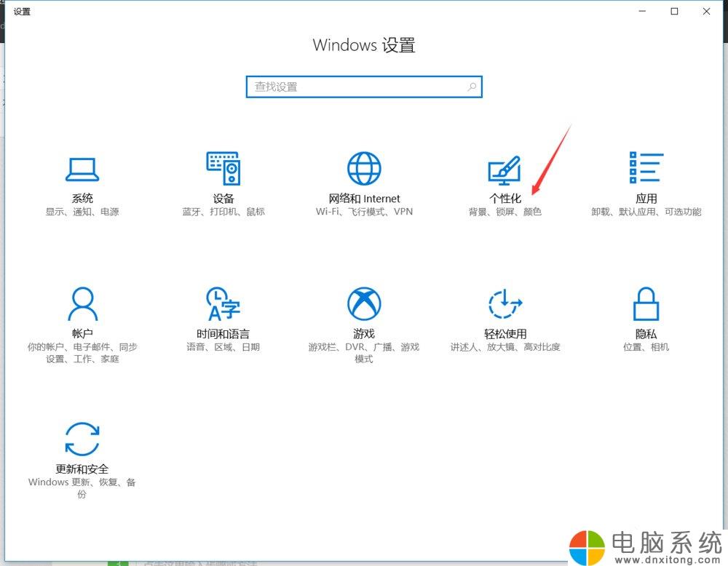
Task: Click the 时间和语言 category title
Action: (223, 334)
